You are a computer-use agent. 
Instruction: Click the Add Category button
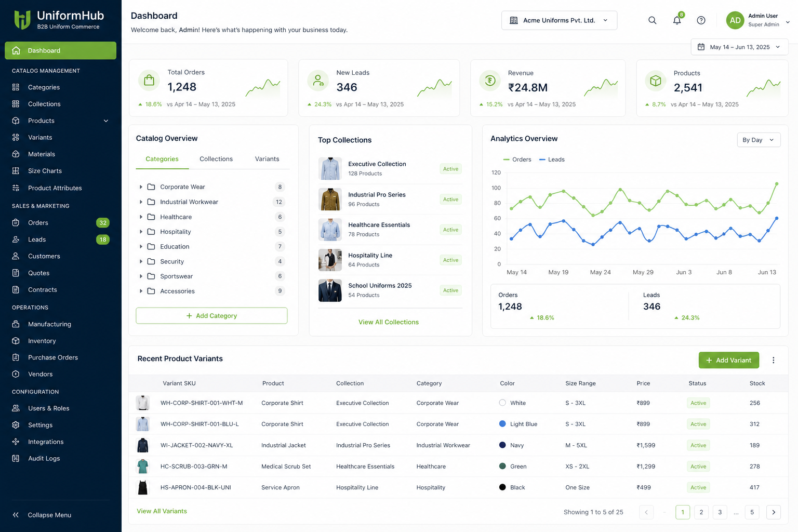point(211,315)
